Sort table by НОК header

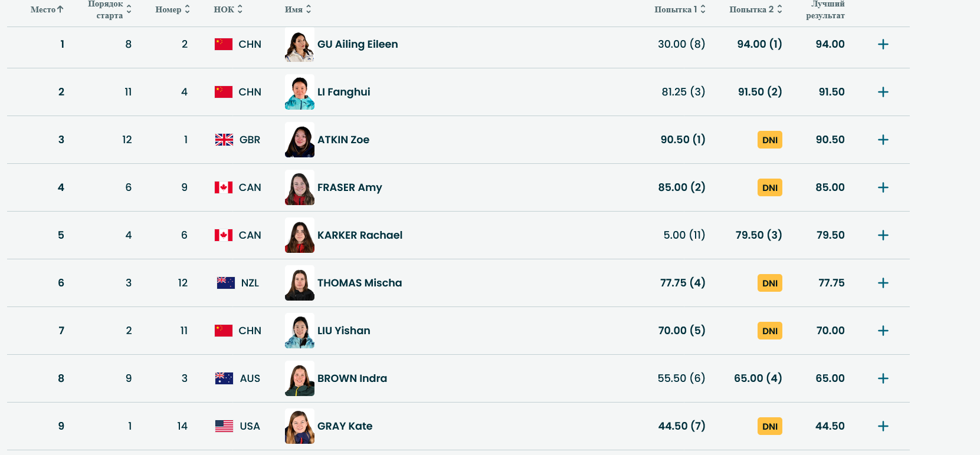click(x=228, y=9)
